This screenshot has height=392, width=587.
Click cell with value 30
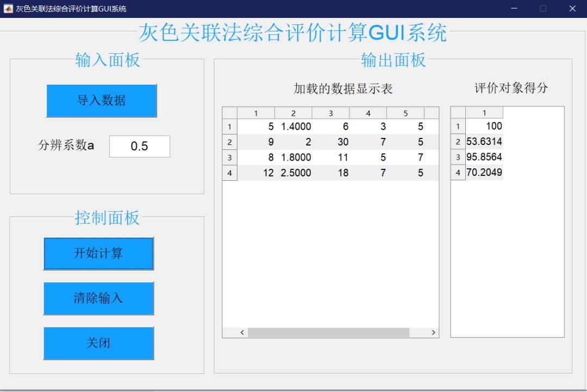tap(330, 142)
